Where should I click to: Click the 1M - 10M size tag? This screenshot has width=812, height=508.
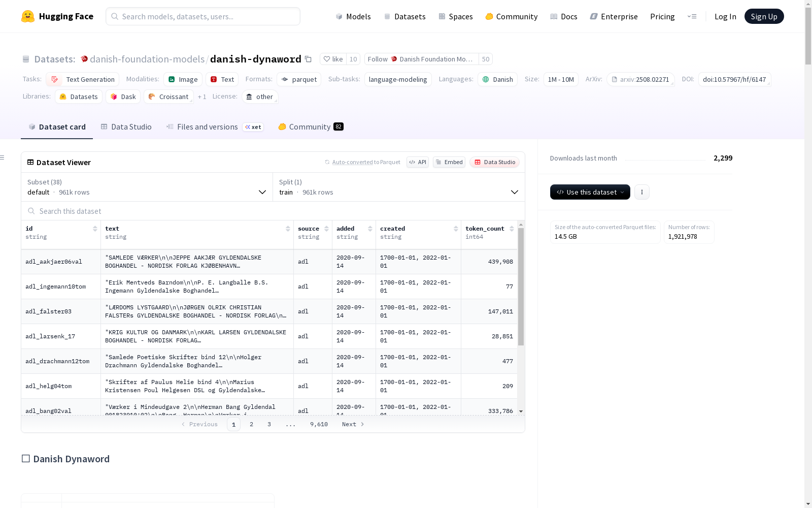point(561,79)
